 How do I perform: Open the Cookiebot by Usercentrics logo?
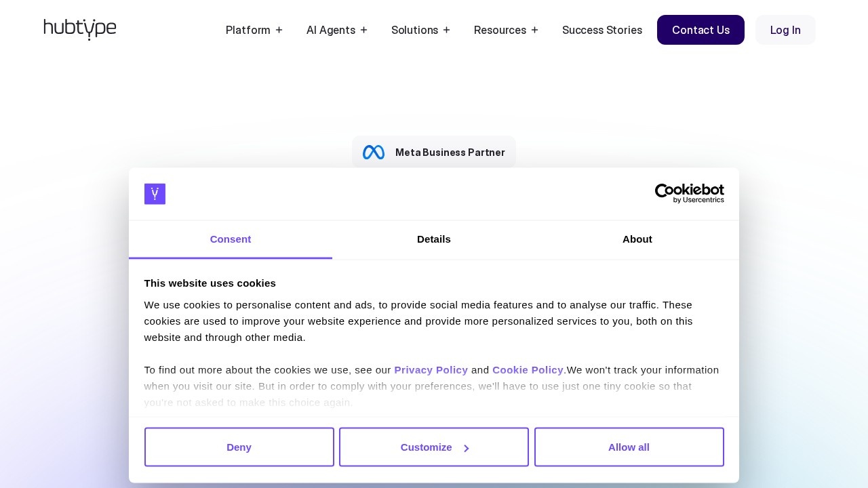coord(690,194)
